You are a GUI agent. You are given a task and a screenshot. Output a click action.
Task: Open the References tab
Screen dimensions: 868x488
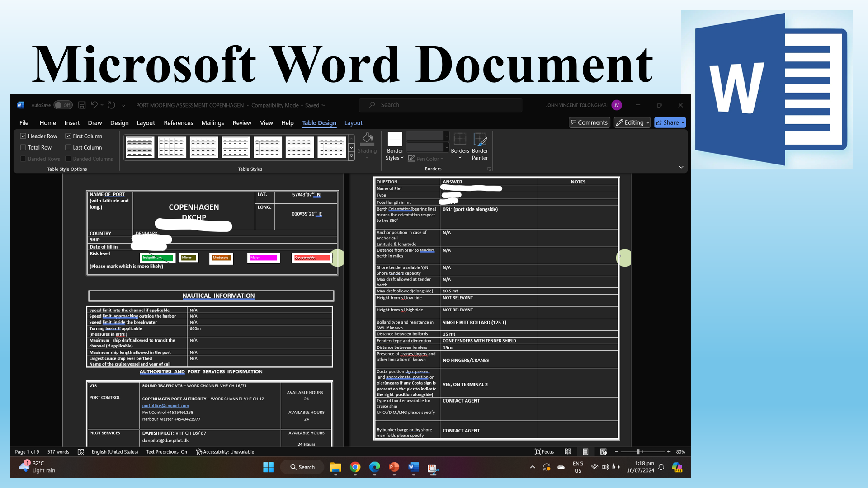[178, 122]
